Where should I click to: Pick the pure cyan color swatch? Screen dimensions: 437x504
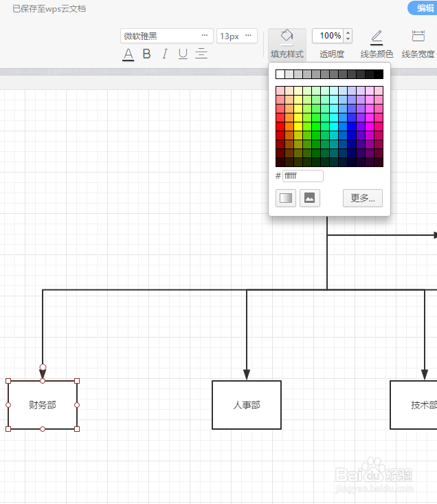tap(334, 127)
